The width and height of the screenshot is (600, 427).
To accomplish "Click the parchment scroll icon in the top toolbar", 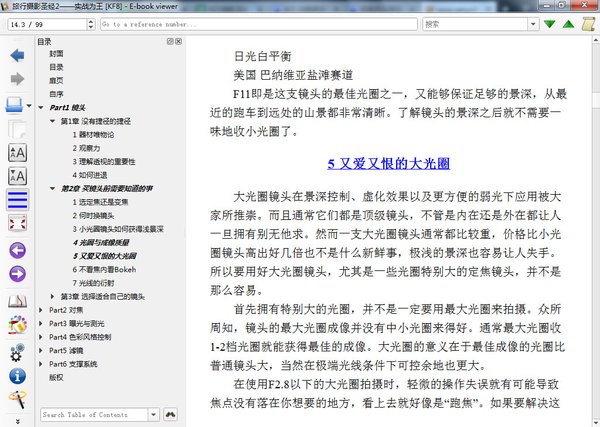I will (588, 24).
